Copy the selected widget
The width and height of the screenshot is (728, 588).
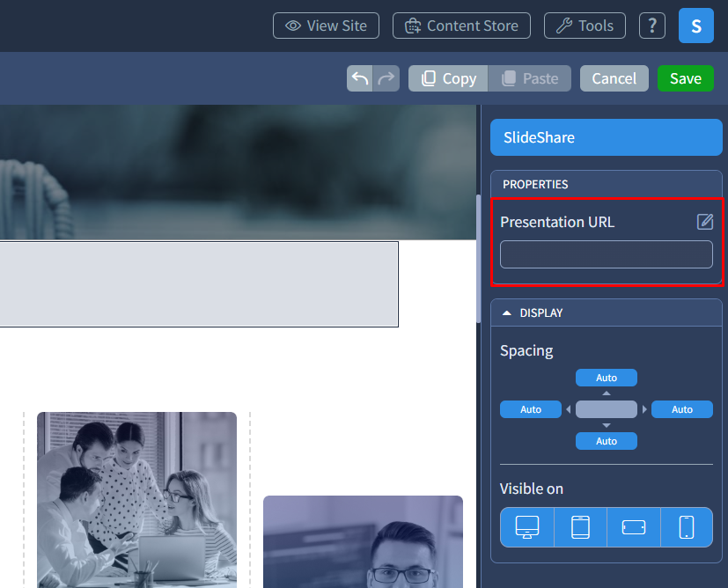(x=448, y=78)
